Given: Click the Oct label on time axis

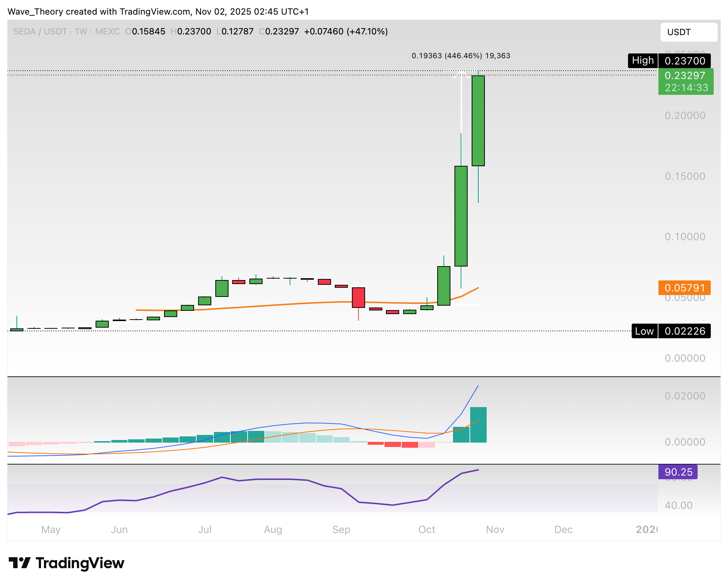Looking at the screenshot, I should (x=427, y=529).
